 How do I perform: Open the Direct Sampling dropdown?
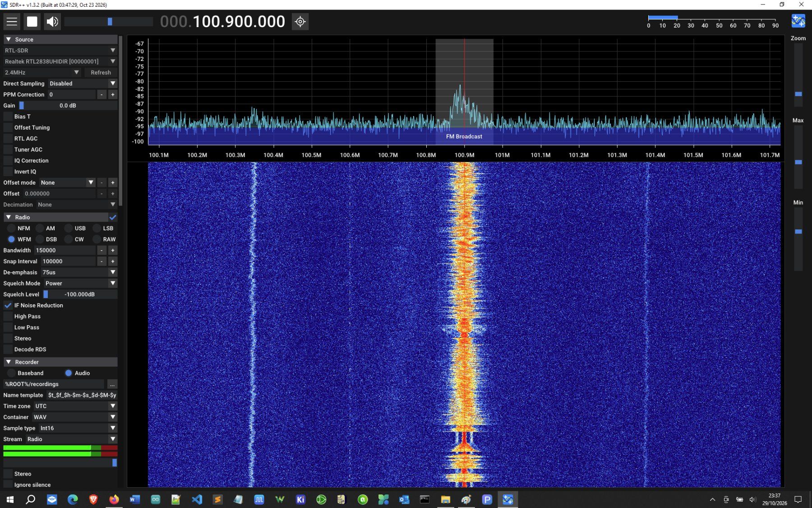pyautogui.click(x=83, y=84)
